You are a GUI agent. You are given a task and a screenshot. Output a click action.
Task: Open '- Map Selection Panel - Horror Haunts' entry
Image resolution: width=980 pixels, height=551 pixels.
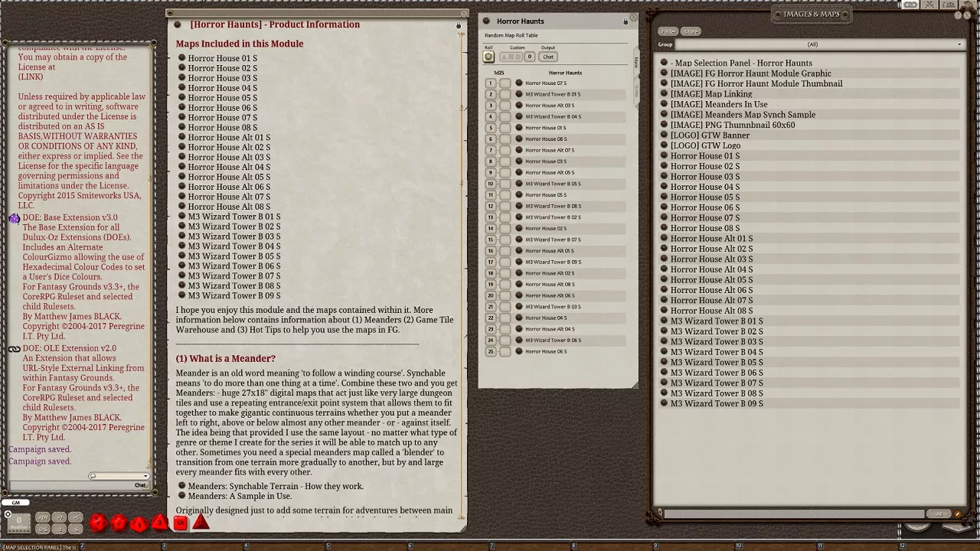point(741,64)
